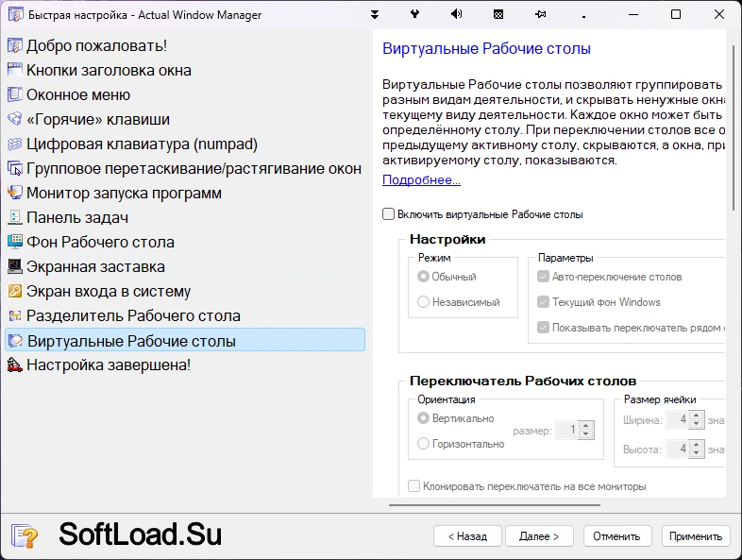Viewport: 742px width, 560px height.
Task: Toggle Текущий фон Windows checkbox
Action: coord(543,302)
